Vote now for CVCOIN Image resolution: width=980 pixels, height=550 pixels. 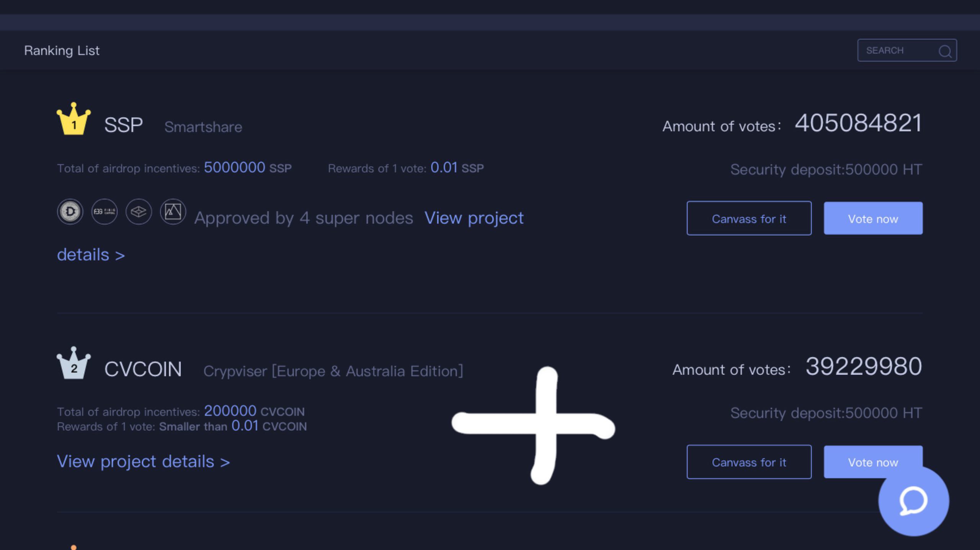(x=873, y=462)
